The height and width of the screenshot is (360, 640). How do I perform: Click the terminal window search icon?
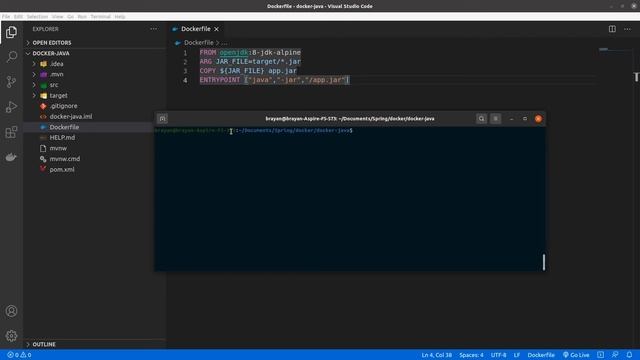(481, 119)
